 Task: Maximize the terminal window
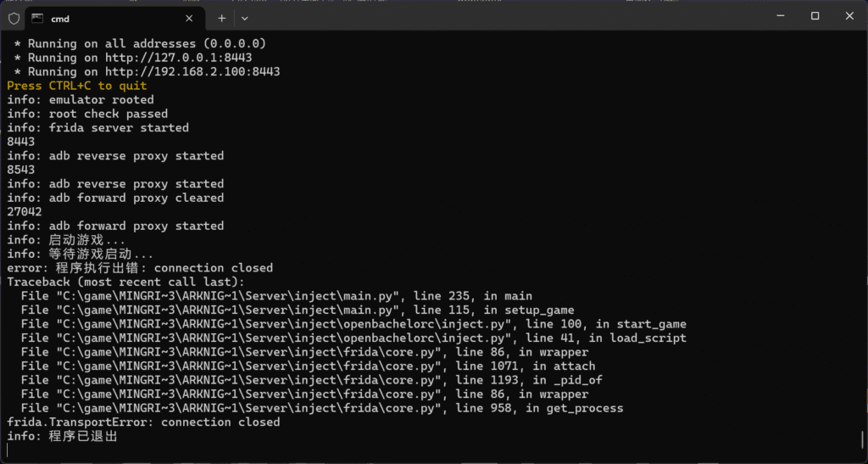point(815,16)
